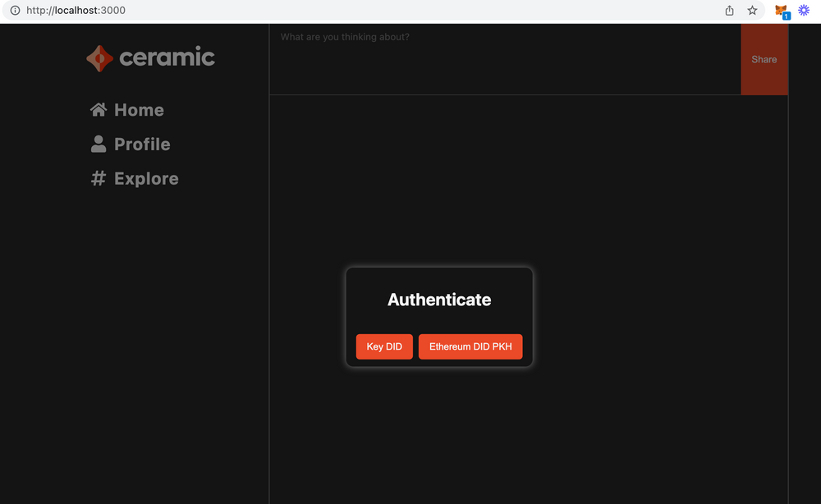Bookmark the page with the star icon
Screen dimensions: 821x504
753,11
